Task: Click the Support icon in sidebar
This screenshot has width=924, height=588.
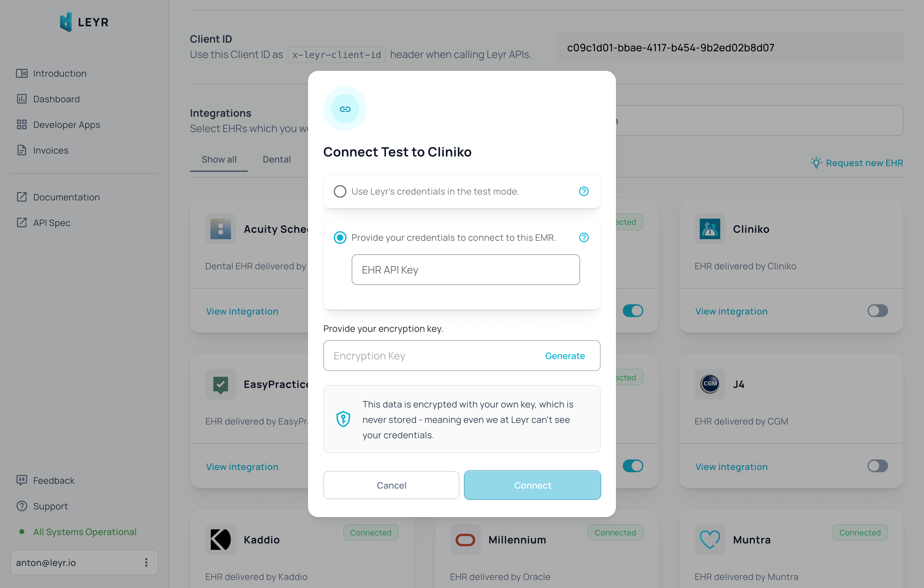Action: point(21,506)
